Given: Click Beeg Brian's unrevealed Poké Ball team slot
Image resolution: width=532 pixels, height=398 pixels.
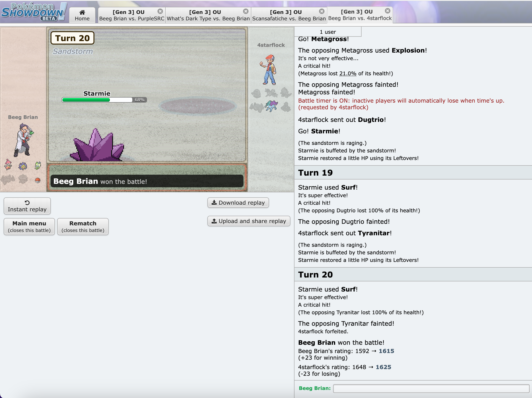Looking at the screenshot, I should click(37, 180).
